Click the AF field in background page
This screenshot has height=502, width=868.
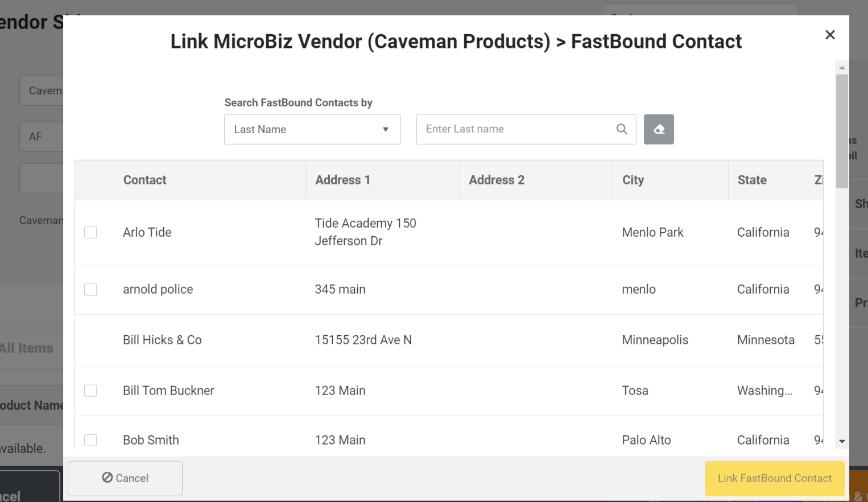point(42,137)
